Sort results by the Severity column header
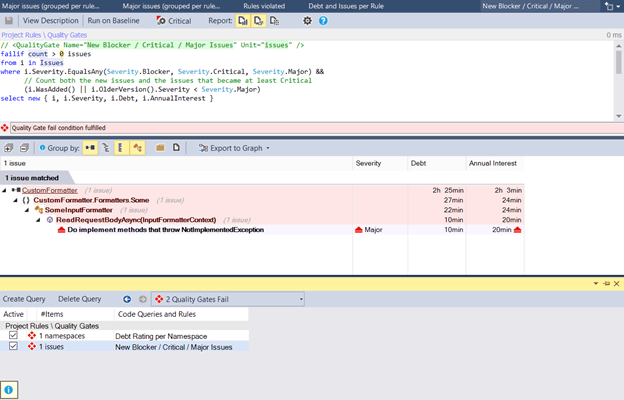This screenshot has width=624, height=400. (368, 162)
